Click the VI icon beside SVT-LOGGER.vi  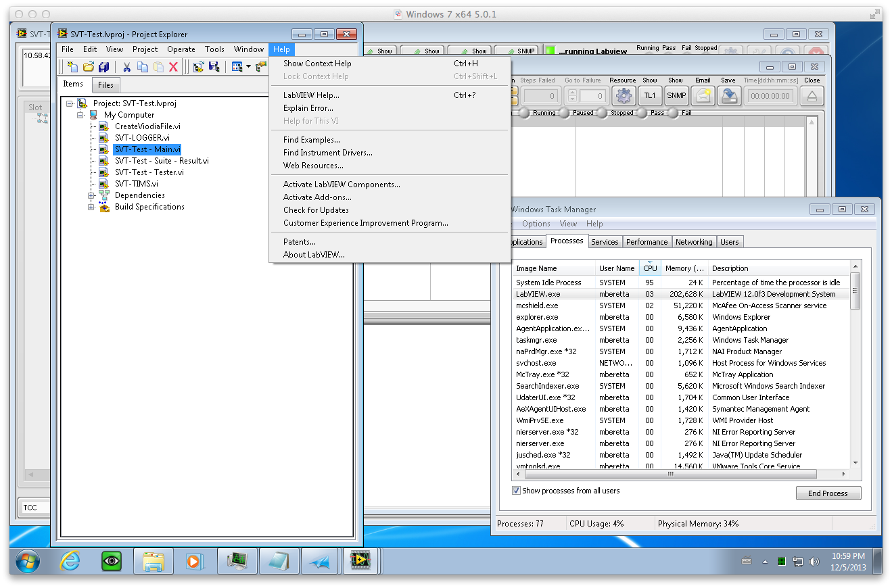coord(104,138)
